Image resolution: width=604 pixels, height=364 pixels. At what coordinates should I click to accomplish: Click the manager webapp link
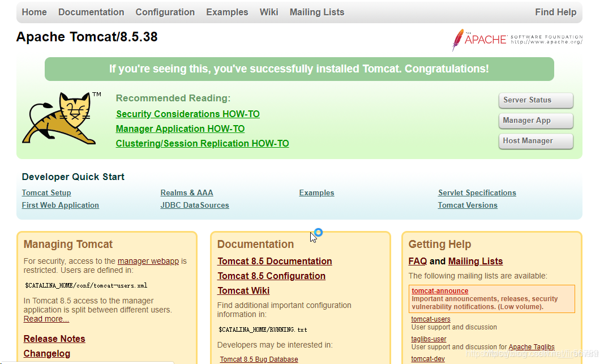148,261
